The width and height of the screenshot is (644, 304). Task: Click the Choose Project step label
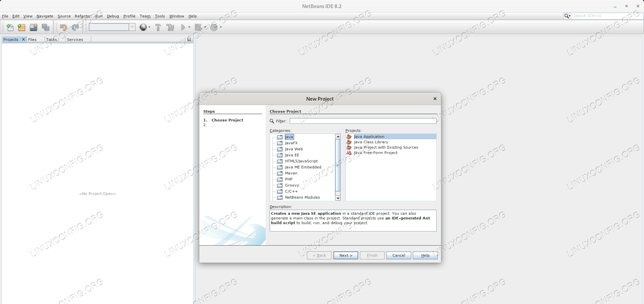[x=227, y=120]
